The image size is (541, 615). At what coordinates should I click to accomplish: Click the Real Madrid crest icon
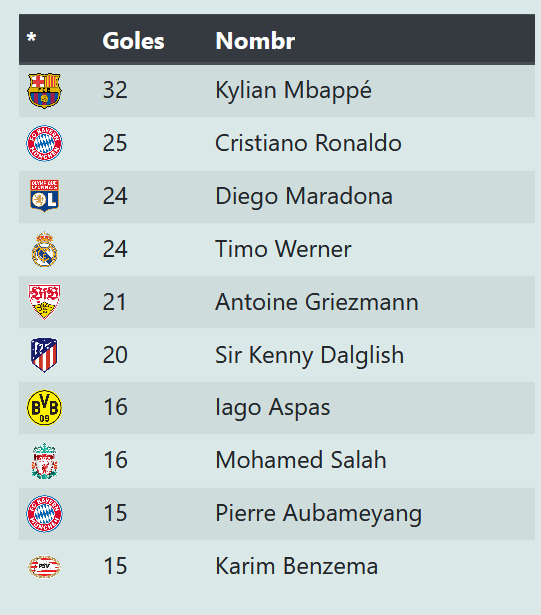[44, 249]
